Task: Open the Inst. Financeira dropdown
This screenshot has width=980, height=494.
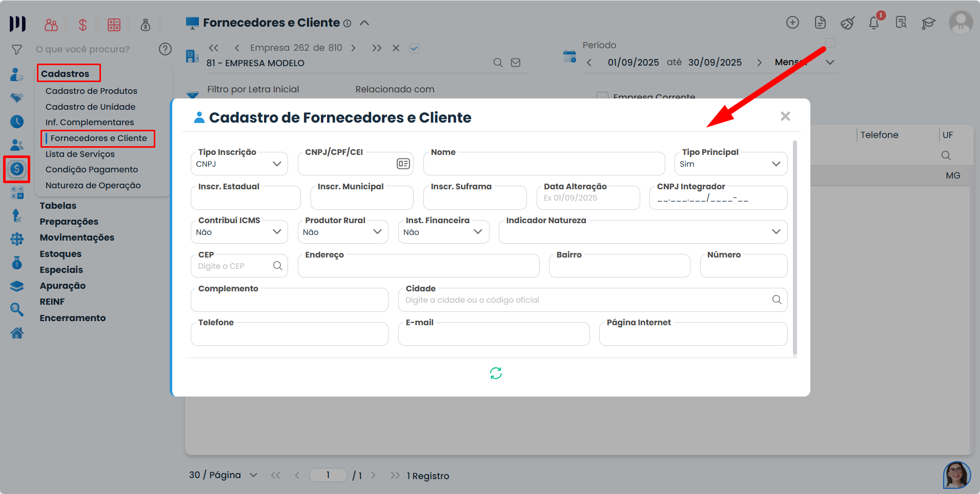Action: (x=444, y=232)
